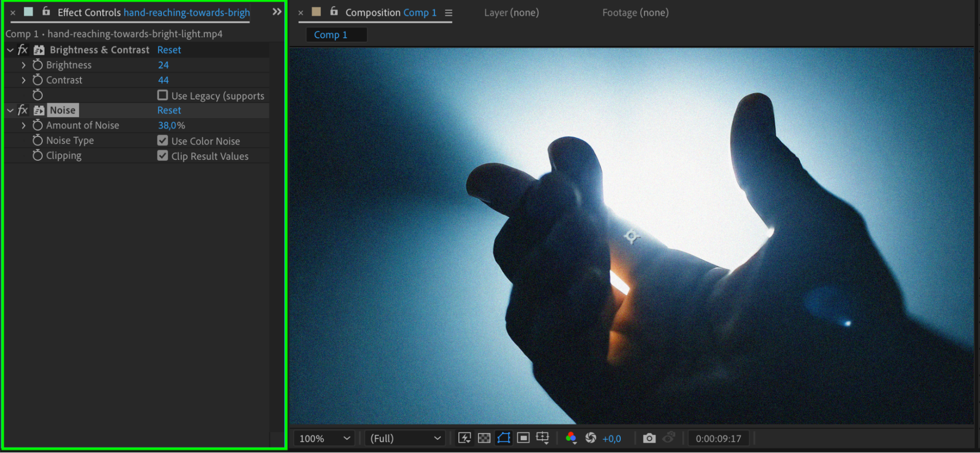
Task: Click the Contrast value 44
Action: click(x=163, y=80)
